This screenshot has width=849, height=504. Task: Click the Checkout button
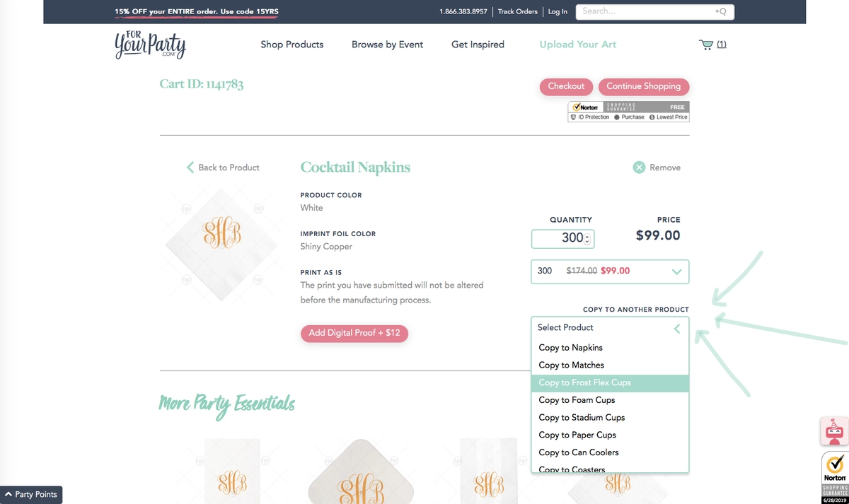point(566,86)
